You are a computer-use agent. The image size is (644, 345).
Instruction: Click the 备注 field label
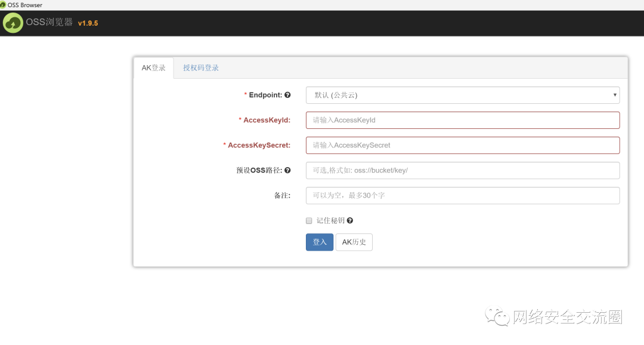[x=282, y=195]
